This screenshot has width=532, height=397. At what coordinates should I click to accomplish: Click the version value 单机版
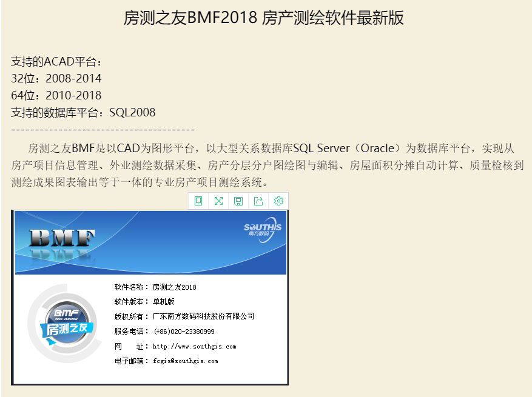pyautogui.click(x=164, y=301)
